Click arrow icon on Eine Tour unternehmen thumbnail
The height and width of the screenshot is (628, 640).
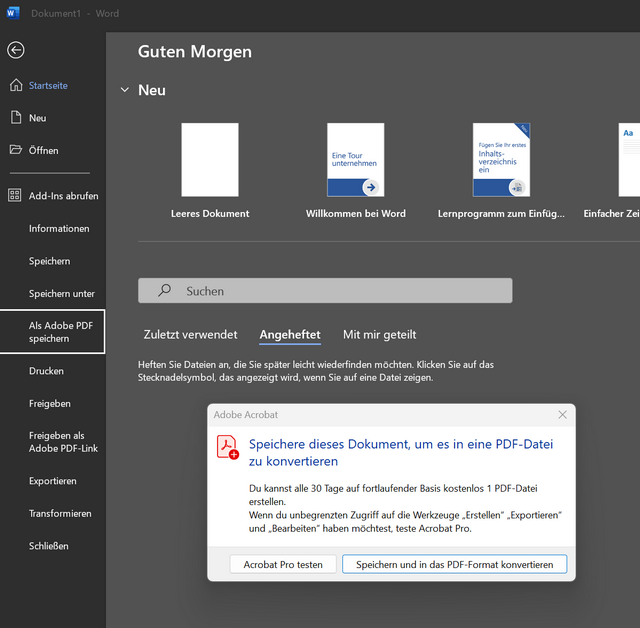click(x=371, y=187)
